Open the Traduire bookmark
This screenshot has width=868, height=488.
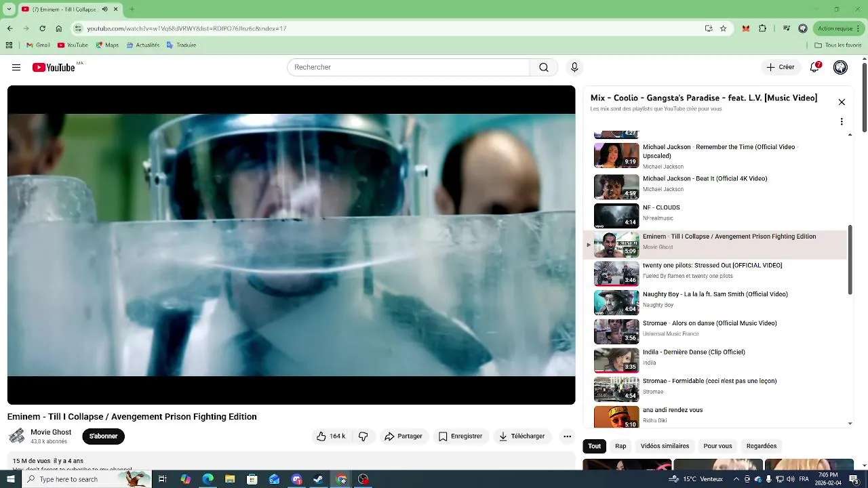(x=182, y=45)
